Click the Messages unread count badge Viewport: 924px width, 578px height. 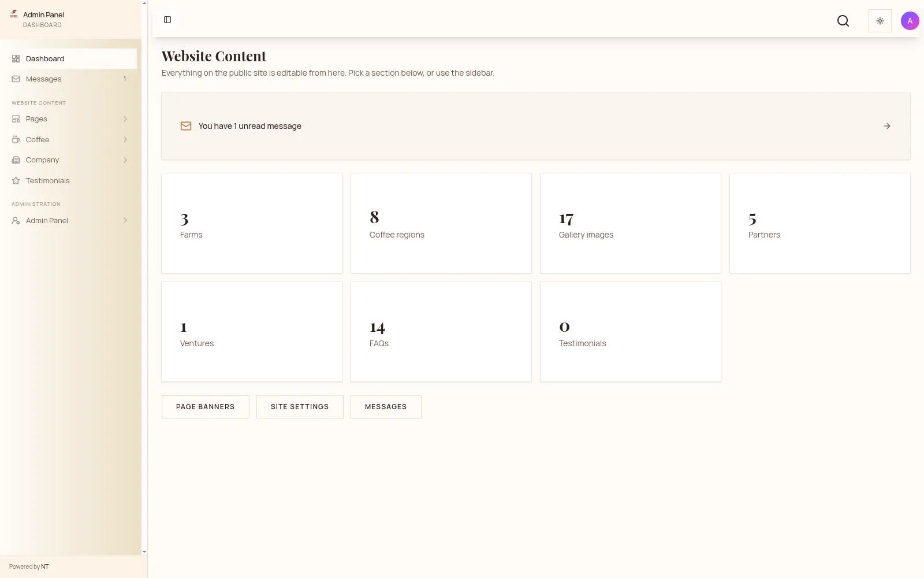[125, 79]
